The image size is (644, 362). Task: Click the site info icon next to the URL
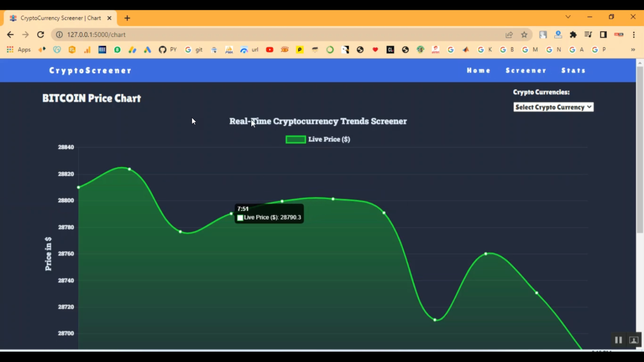click(59, 35)
